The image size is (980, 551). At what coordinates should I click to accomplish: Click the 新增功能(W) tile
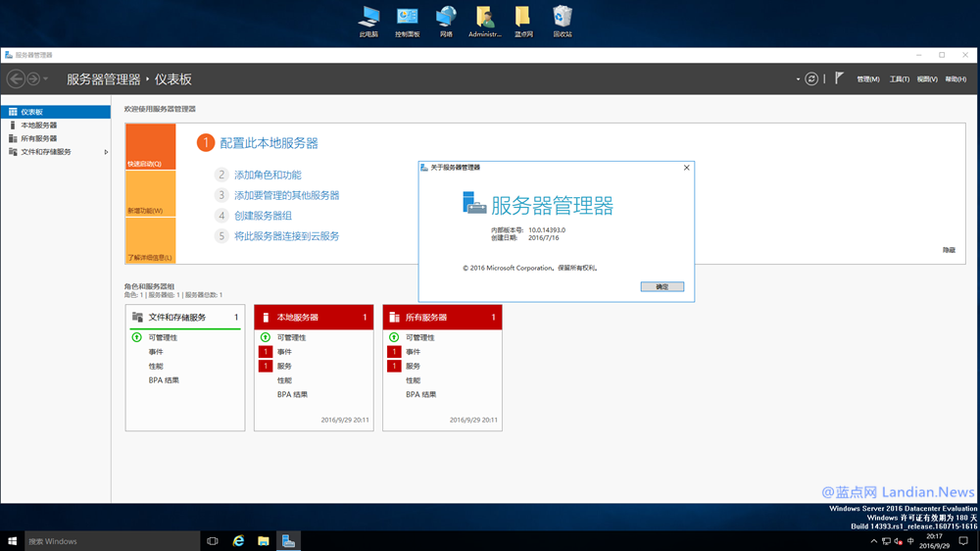click(x=151, y=194)
